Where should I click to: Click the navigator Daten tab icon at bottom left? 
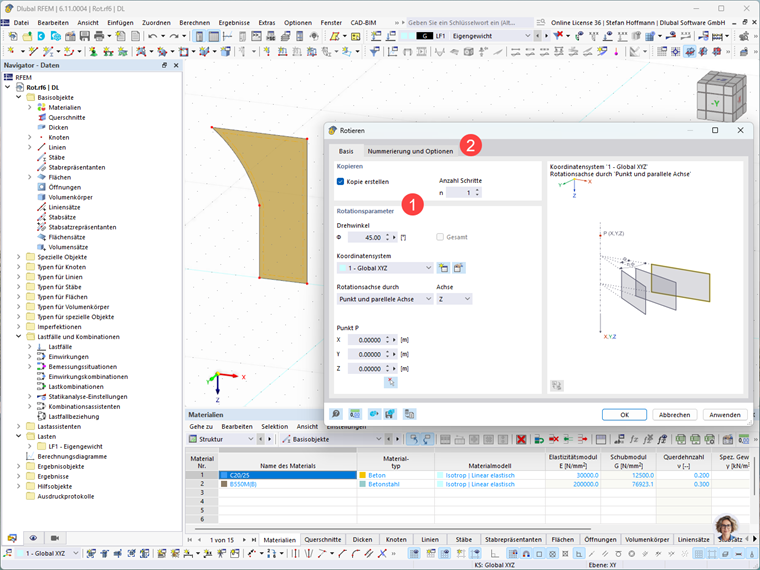click(x=12, y=538)
